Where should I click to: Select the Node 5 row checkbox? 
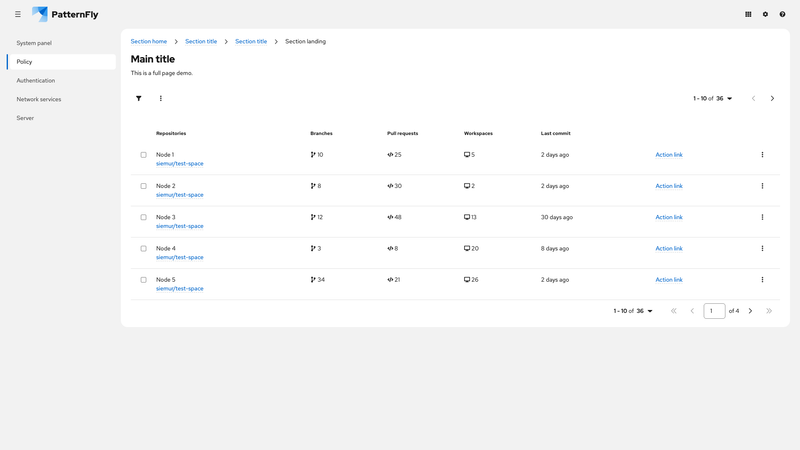pos(143,280)
